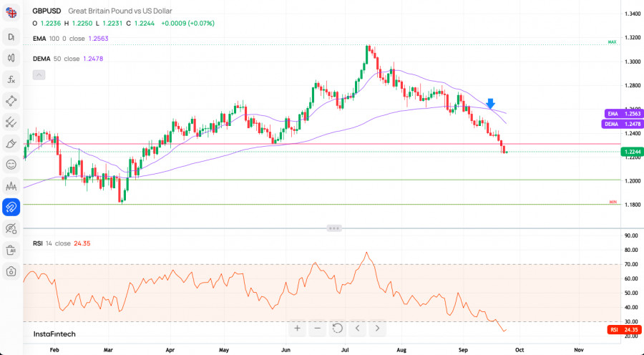
Task: Click the Great Britain Pound vs US Dollar title
Action: click(x=120, y=11)
